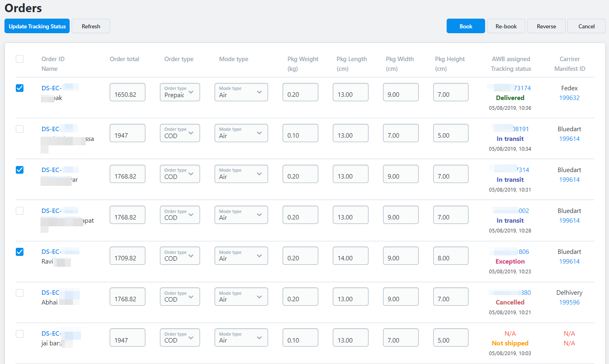Click the Re-book button

coord(506,26)
